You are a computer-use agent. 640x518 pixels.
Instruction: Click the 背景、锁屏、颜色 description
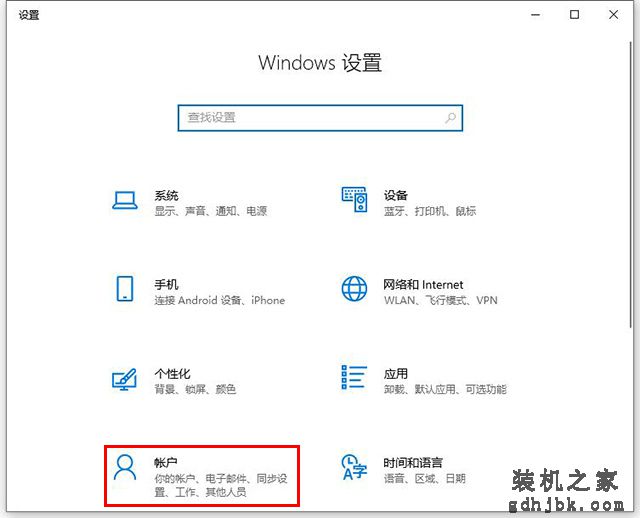[195, 389]
